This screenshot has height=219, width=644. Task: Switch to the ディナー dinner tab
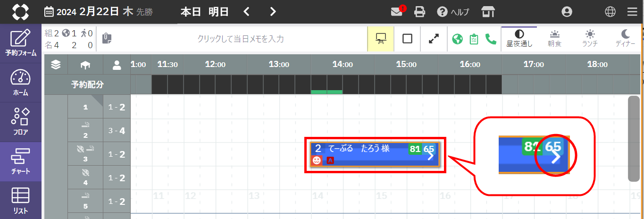click(625, 38)
